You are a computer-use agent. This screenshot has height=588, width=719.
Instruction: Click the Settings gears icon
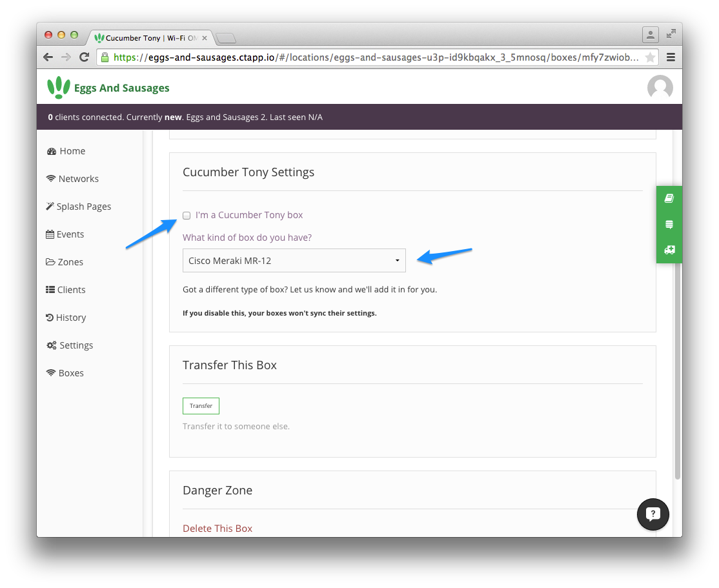(x=52, y=345)
